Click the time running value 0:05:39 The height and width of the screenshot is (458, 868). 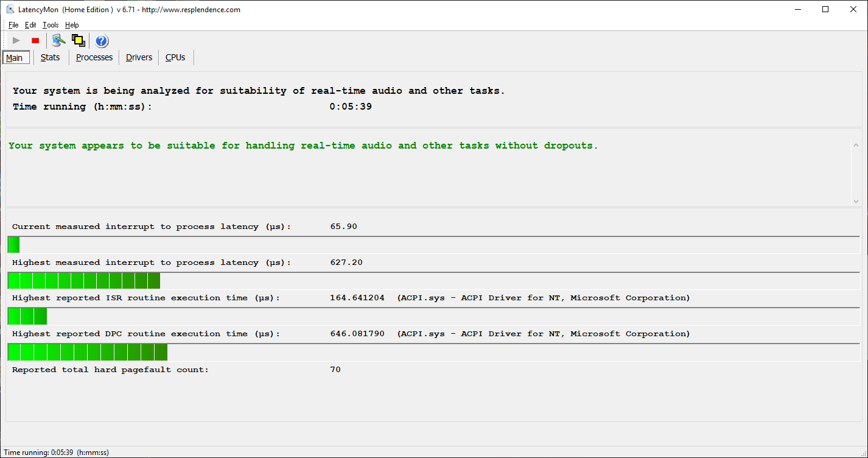click(351, 107)
